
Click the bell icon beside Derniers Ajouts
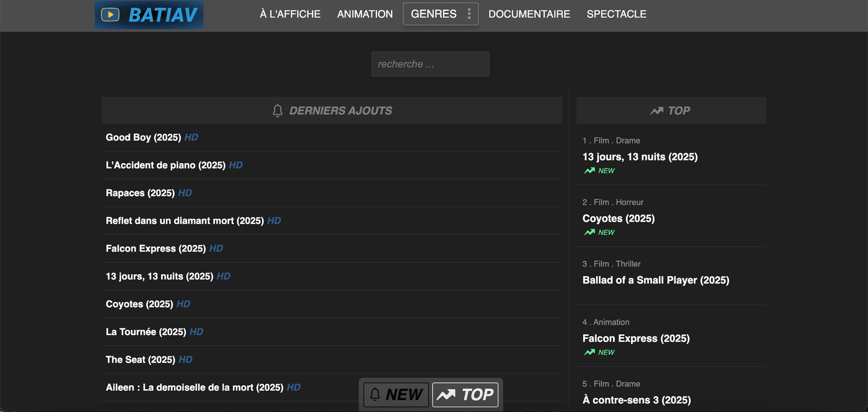(x=277, y=111)
